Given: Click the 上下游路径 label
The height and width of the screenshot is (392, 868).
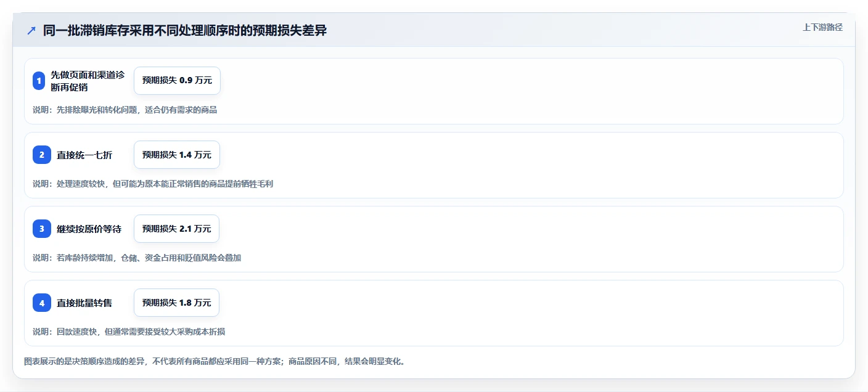Looking at the screenshot, I should 822,27.
